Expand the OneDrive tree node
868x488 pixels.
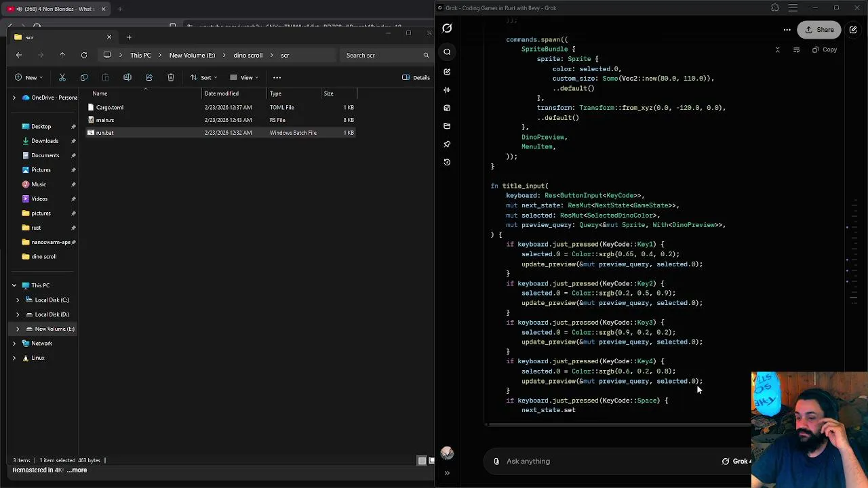[14, 98]
